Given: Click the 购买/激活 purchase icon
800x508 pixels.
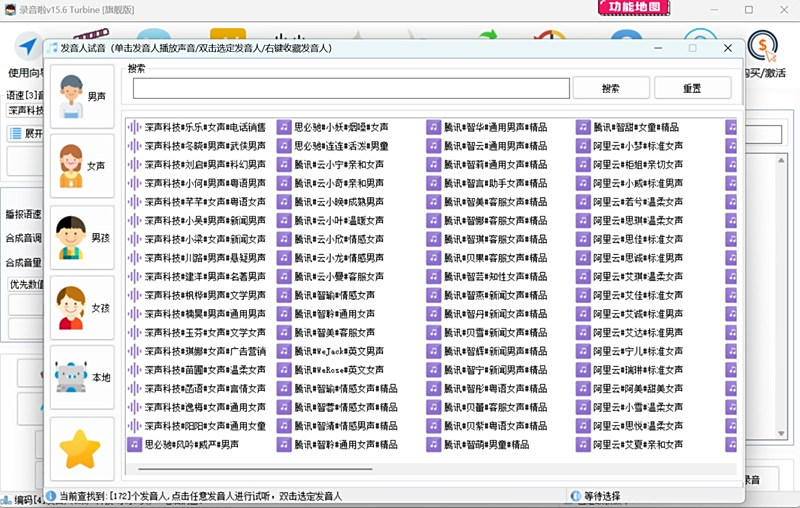Looking at the screenshot, I should coord(765,52).
